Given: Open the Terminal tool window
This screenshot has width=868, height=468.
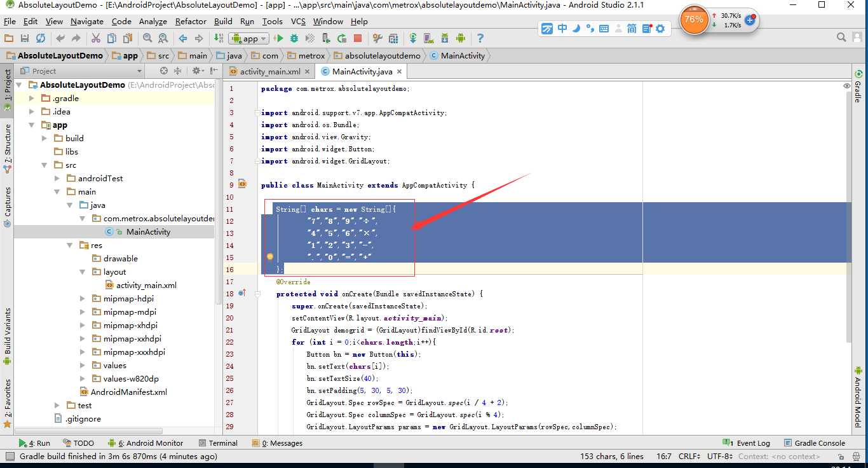Looking at the screenshot, I should pyautogui.click(x=218, y=443).
